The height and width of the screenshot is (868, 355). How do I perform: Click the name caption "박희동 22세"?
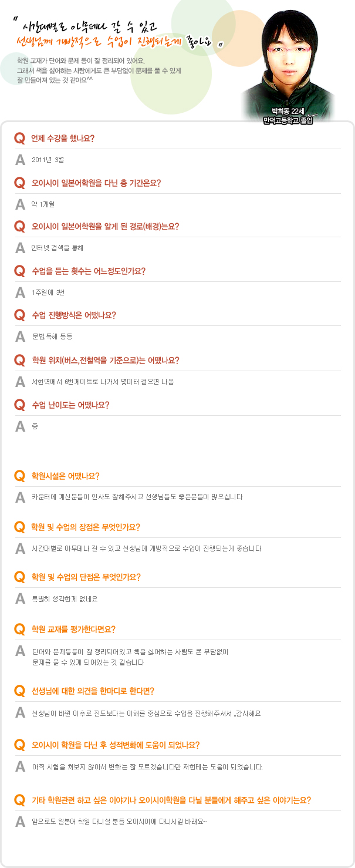[x=287, y=111]
